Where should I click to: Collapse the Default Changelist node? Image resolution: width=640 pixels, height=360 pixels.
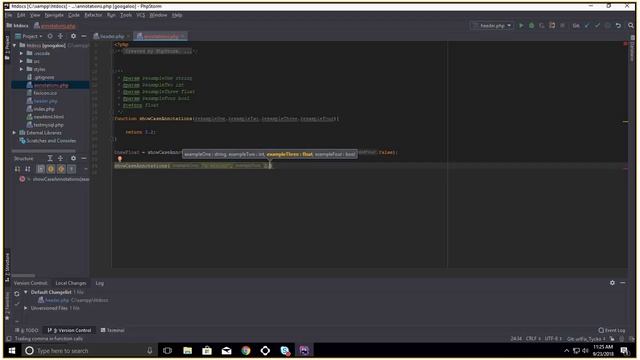pyautogui.click(x=26, y=292)
